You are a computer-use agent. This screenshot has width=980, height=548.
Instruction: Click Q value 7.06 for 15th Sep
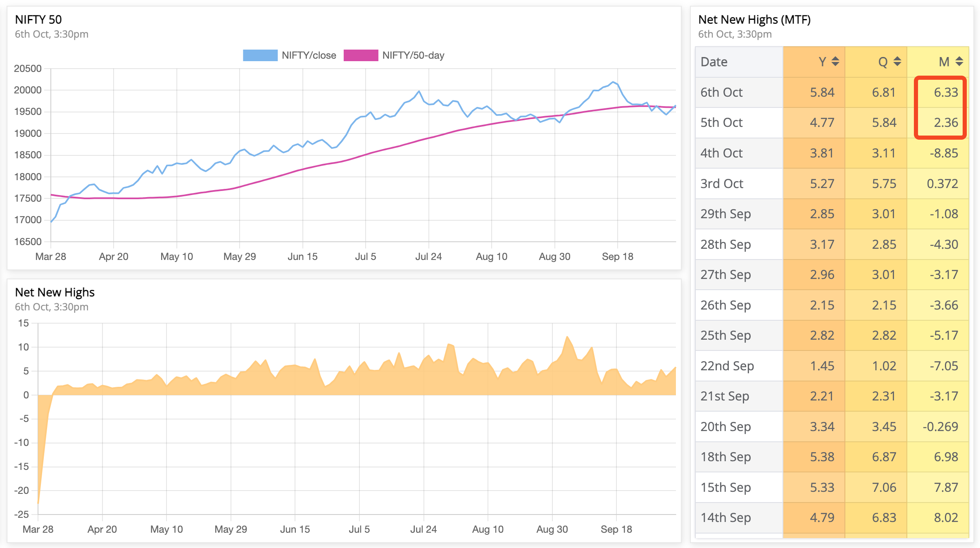click(x=884, y=487)
